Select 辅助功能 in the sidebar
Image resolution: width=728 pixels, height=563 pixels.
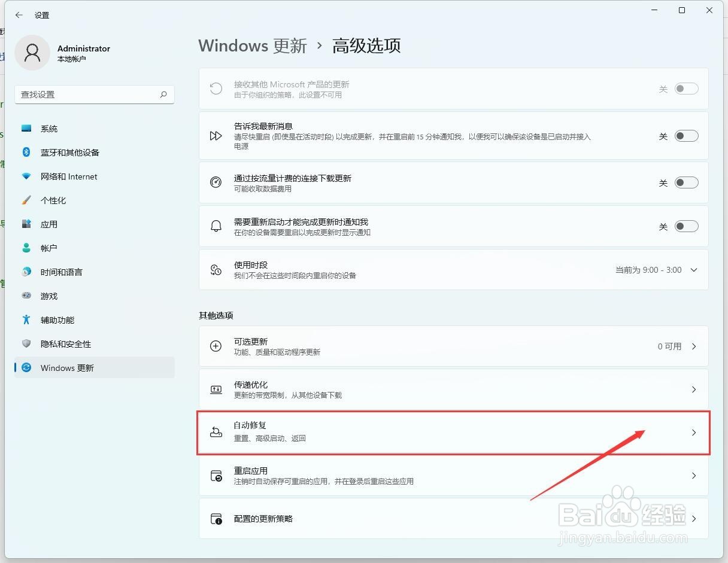tap(95, 319)
